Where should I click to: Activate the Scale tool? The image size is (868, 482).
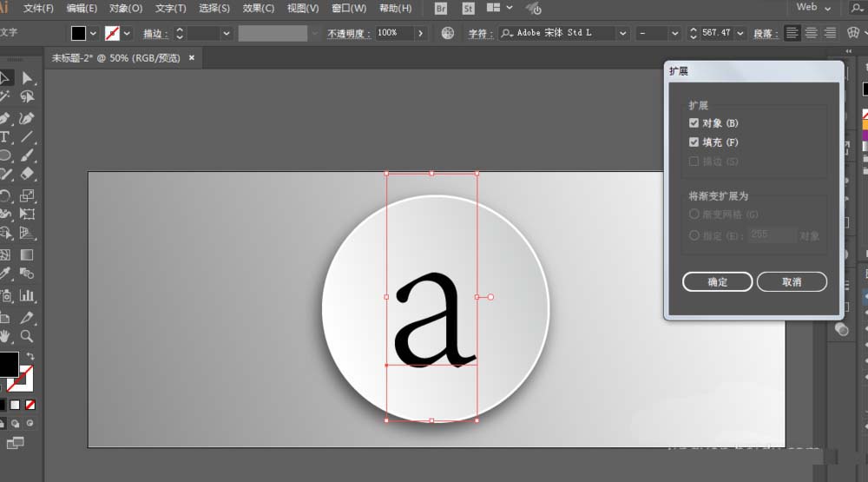(x=27, y=195)
